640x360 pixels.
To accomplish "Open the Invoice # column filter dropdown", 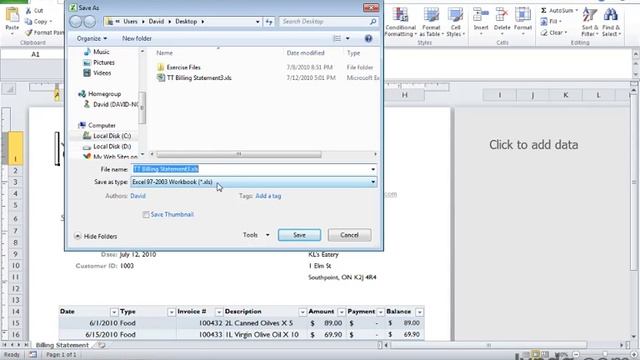I will (x=219, y=312).
